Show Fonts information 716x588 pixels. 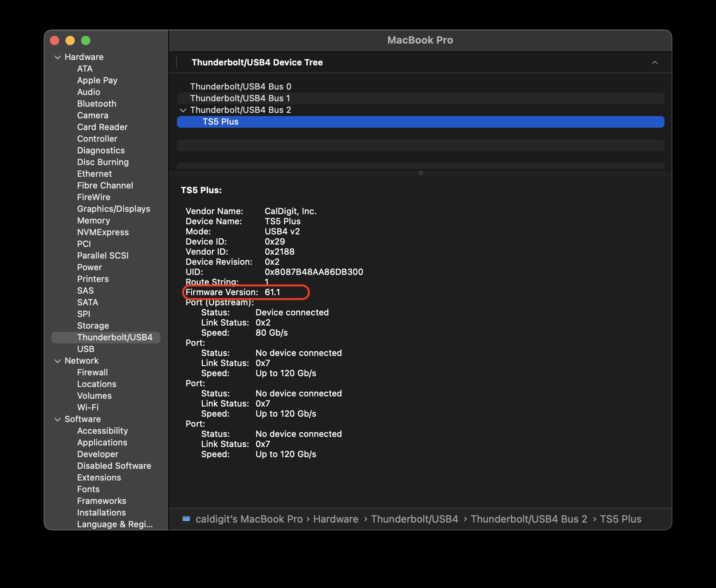(88, 489)
